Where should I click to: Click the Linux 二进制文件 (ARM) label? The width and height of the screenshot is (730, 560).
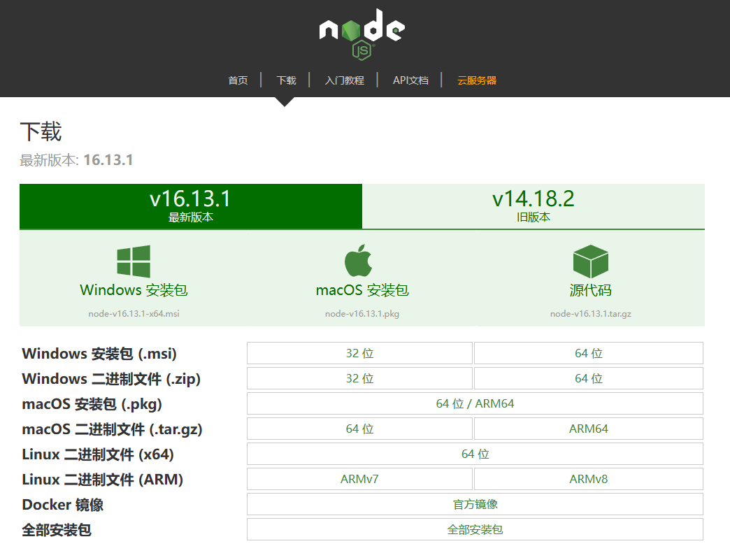coord(102,480)
